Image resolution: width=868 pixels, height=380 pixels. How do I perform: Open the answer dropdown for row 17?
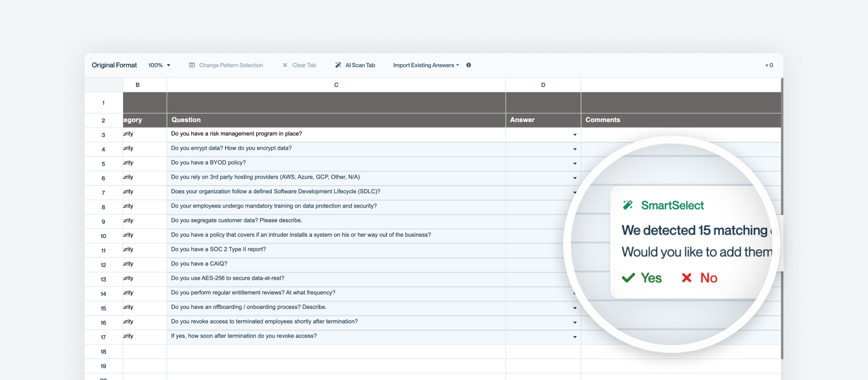pyautogui.click(x=575, y=337)
